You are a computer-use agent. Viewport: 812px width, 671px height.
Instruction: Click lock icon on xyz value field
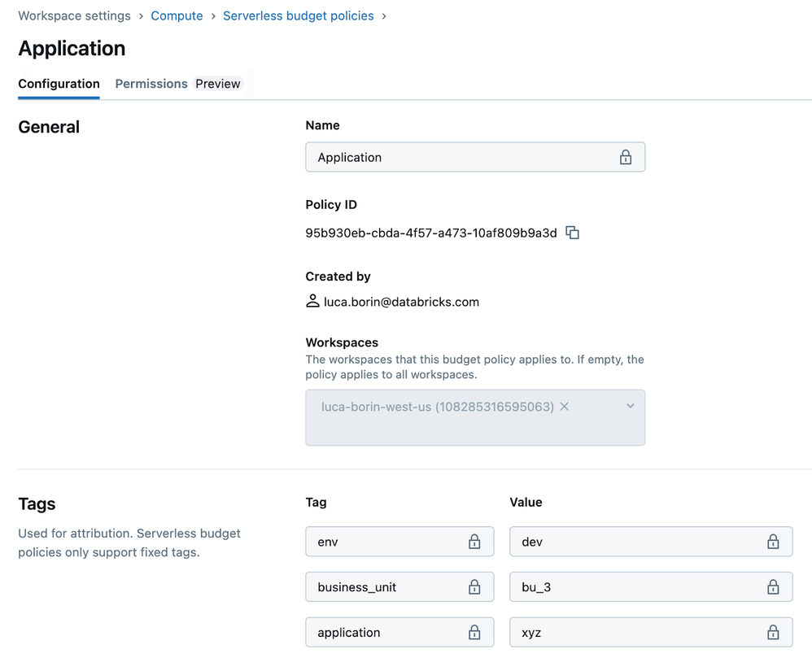pyautogui.click(x=773, y=633)
